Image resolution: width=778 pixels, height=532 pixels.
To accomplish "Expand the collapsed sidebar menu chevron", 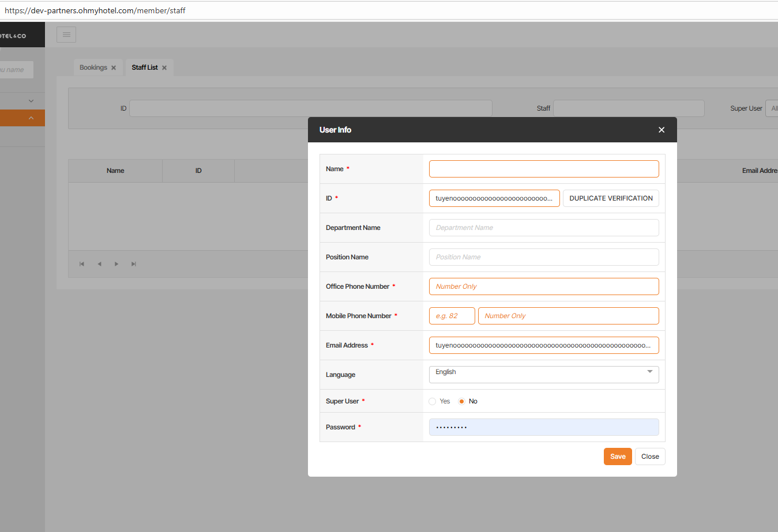I will coord(31,101).
